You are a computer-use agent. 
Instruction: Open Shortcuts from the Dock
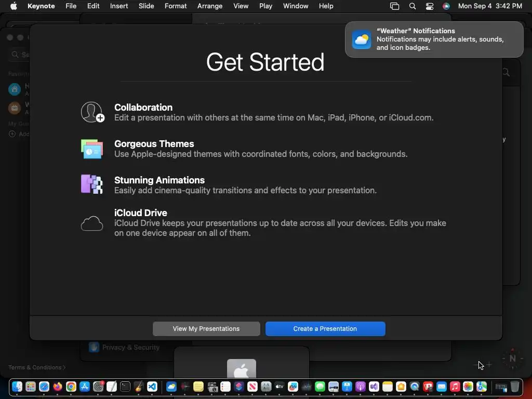click(239, 387)
